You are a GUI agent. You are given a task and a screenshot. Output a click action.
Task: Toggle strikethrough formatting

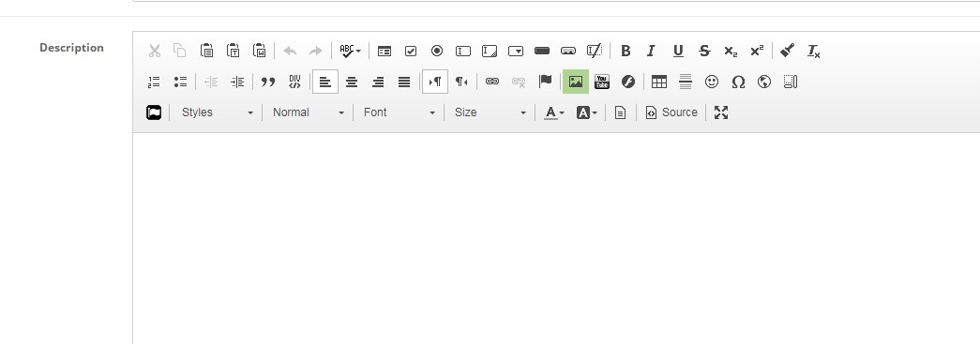tap(704, 52)
